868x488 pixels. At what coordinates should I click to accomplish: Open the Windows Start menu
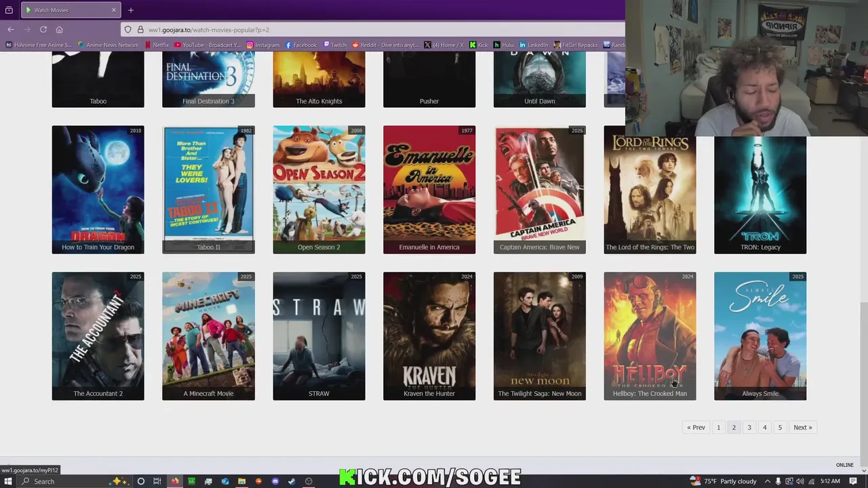click(x=8, y=481)
